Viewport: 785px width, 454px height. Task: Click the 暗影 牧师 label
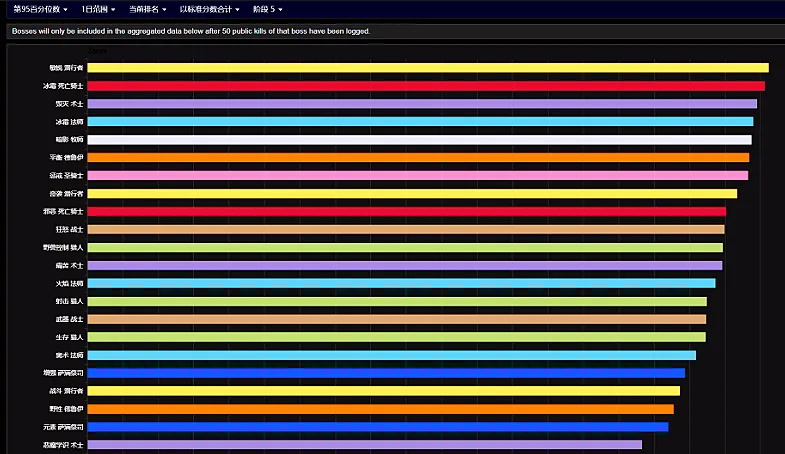[x=69, y=140]
